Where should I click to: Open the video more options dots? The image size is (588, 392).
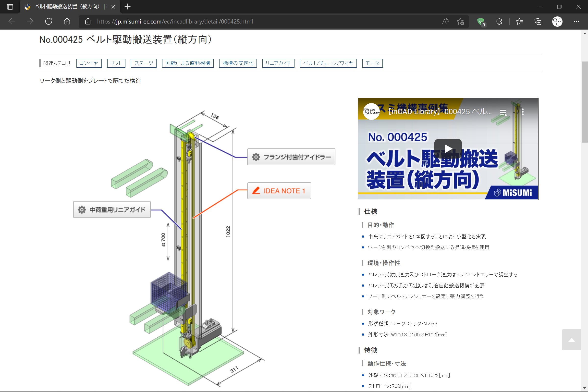pyautogui.click(x=523, y=112)
